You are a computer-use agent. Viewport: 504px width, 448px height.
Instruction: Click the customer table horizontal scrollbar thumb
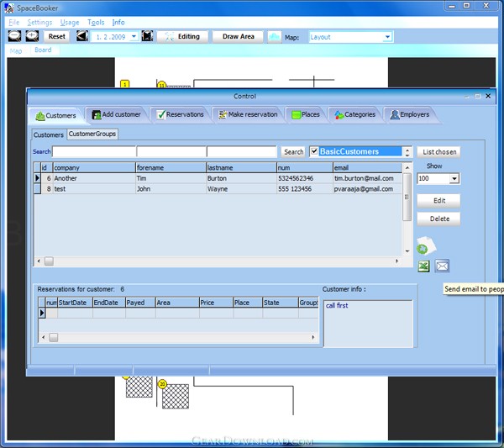click(x=50, y=261)
